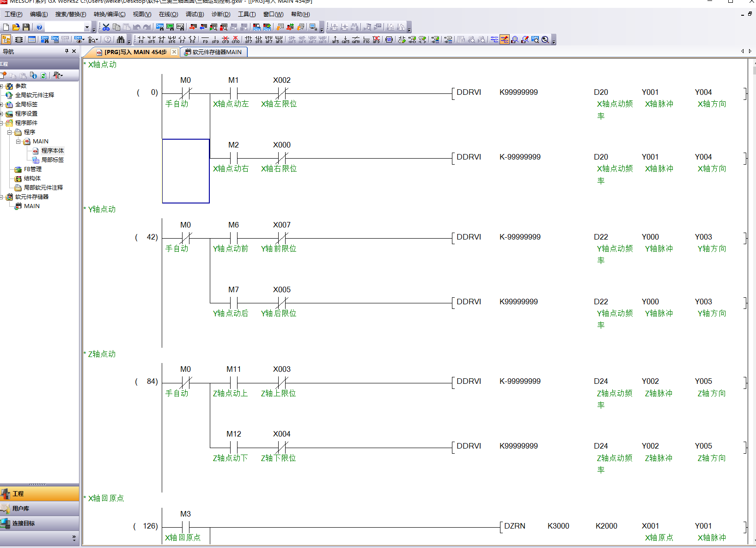Collapse the MAIN program tree node
Screen dimensions: 756x548
(18, 142)
